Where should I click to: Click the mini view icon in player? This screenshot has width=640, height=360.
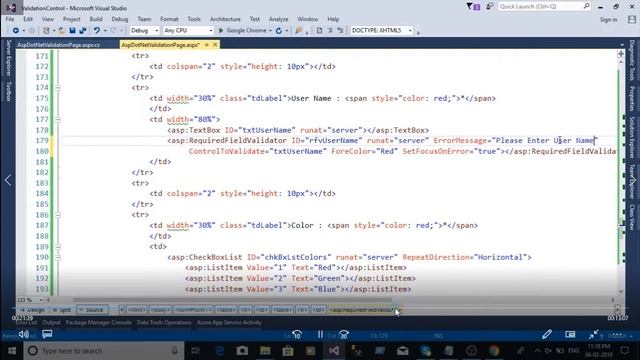tap(570, 335)
